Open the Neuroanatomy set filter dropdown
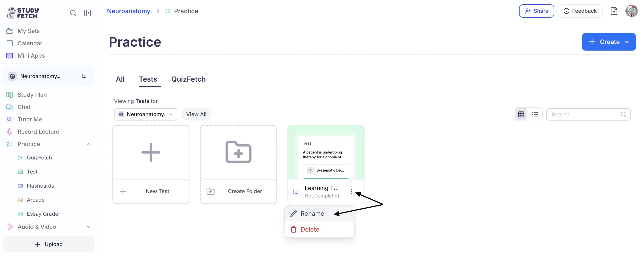The width and height of the screenshot is (644, 256). tap(146, 114)
